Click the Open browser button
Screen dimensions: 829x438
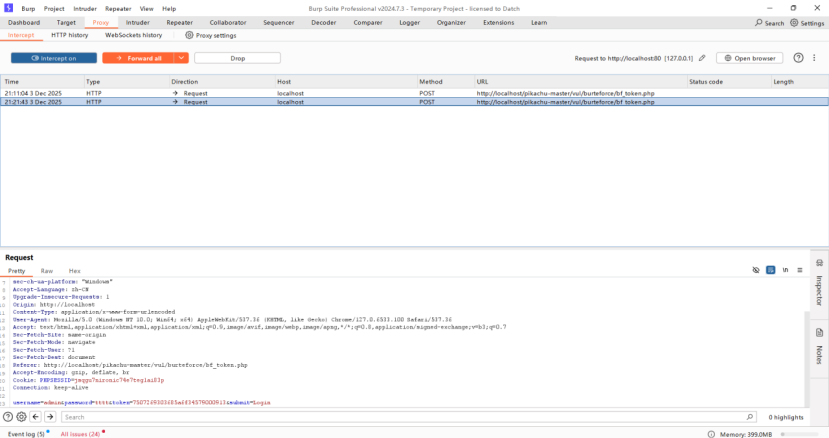point(749,58)
